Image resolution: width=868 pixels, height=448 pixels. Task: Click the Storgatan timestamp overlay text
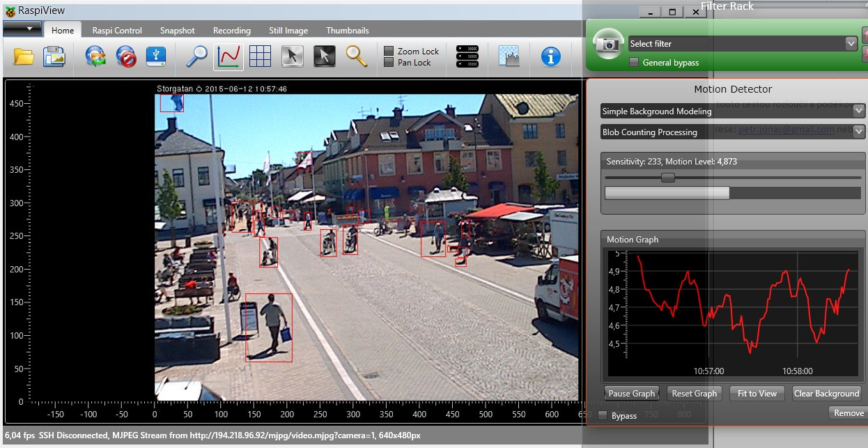pos(222,89)
